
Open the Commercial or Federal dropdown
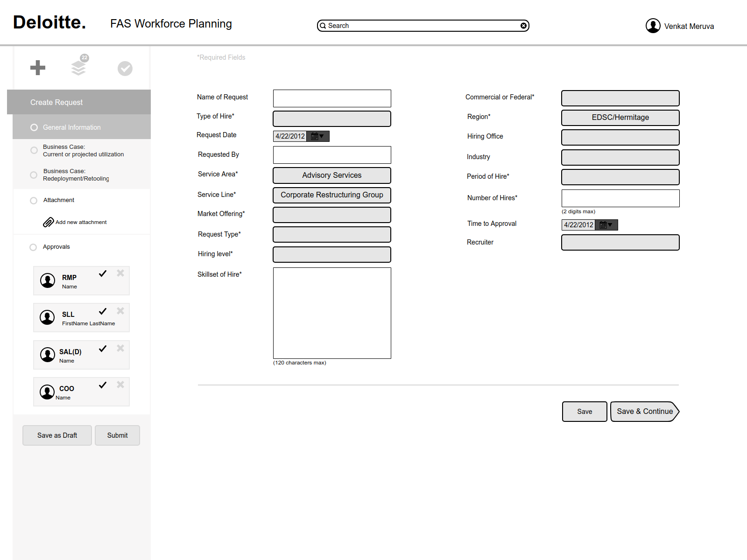click(620, 98)
